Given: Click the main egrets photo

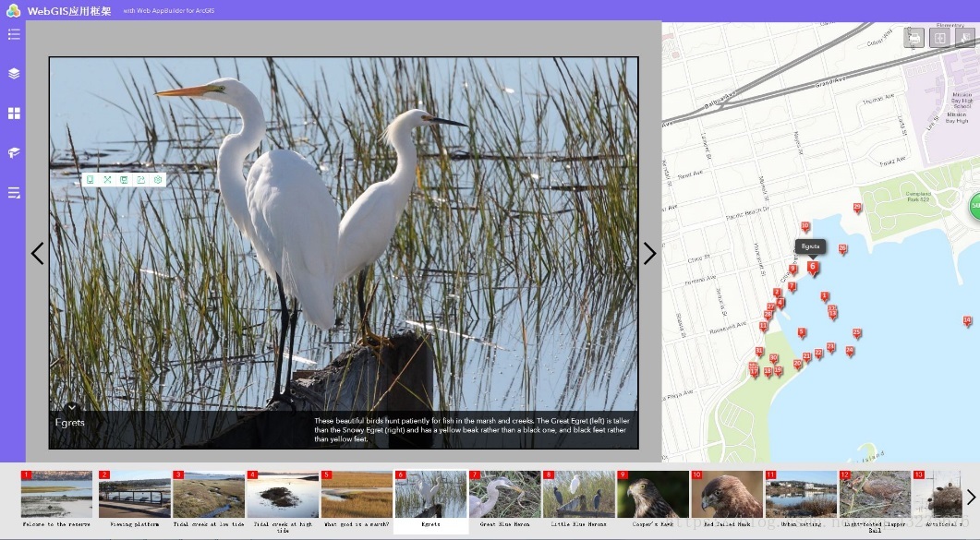Looking at the screenshot, I should click(344, 253).
